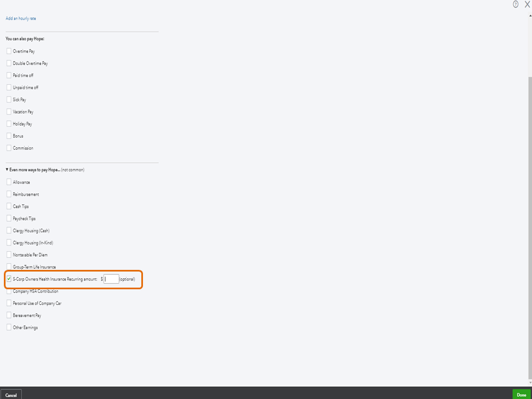Click the help question mark icon
The image size is (532, 399).
pyautogui.click(x=516, y=4)
